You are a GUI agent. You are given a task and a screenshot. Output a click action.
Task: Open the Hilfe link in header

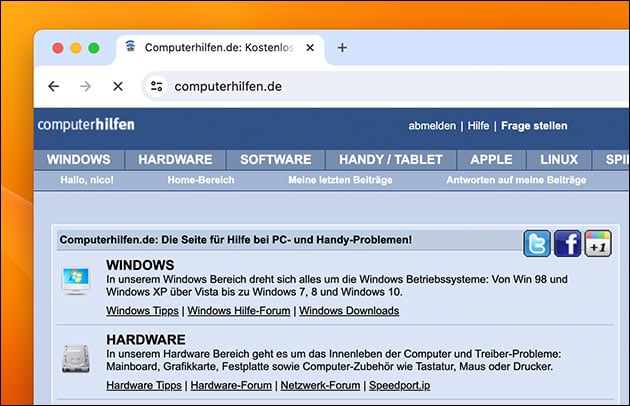coord(479,126)
